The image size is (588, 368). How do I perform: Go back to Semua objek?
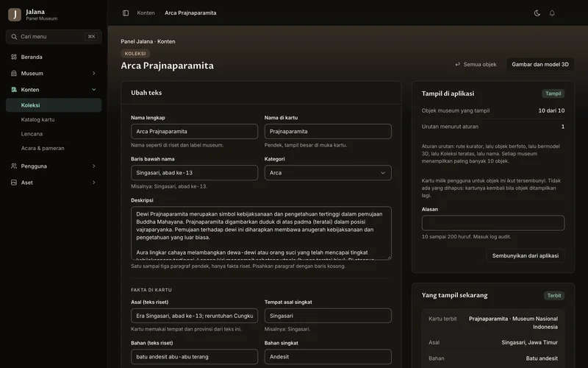click(476, 64)
